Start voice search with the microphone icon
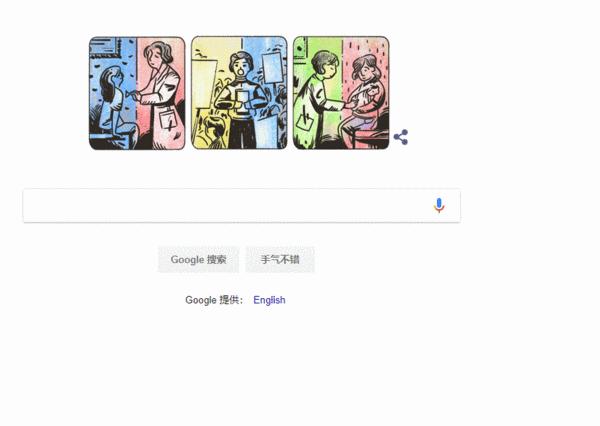The image size is (600, 426). pyautogui.click(x=439, y=205)
